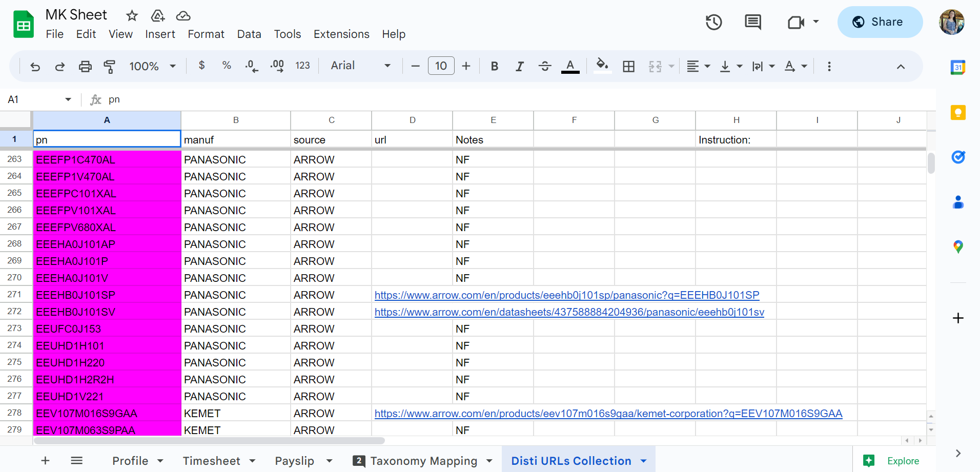Open the Extensions menu
Image resolution: width=980 pixels, height=472 pixels.
341,34
